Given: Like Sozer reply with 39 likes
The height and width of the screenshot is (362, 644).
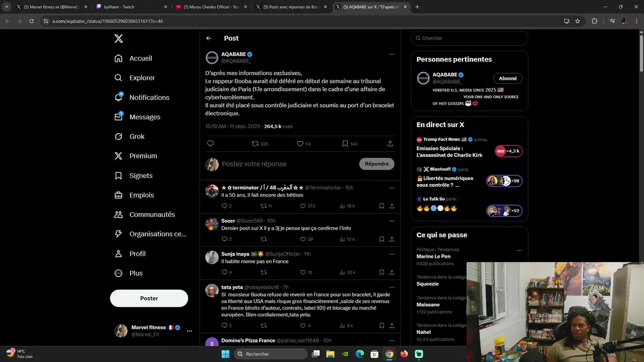Looking at the screenshot, I should click(306, 239).
